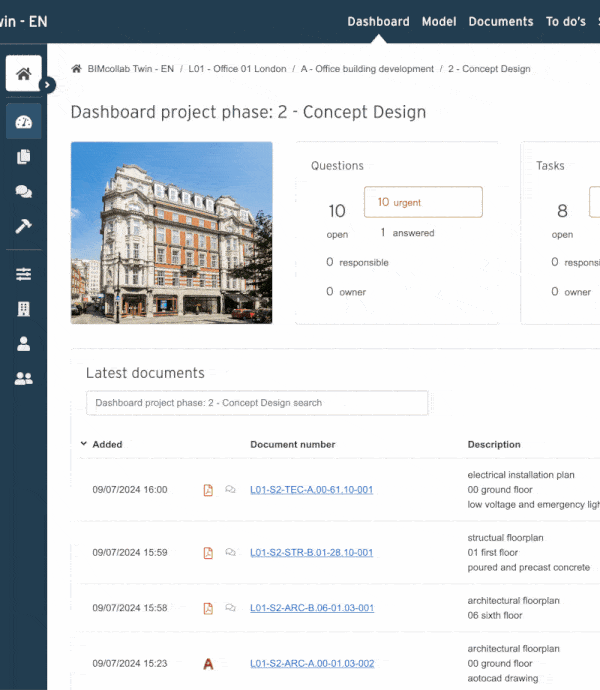Open document L01-S2-ARC-B.06-01.03-001
Viewport: 600px width, 690px height.
click(312, 608)
